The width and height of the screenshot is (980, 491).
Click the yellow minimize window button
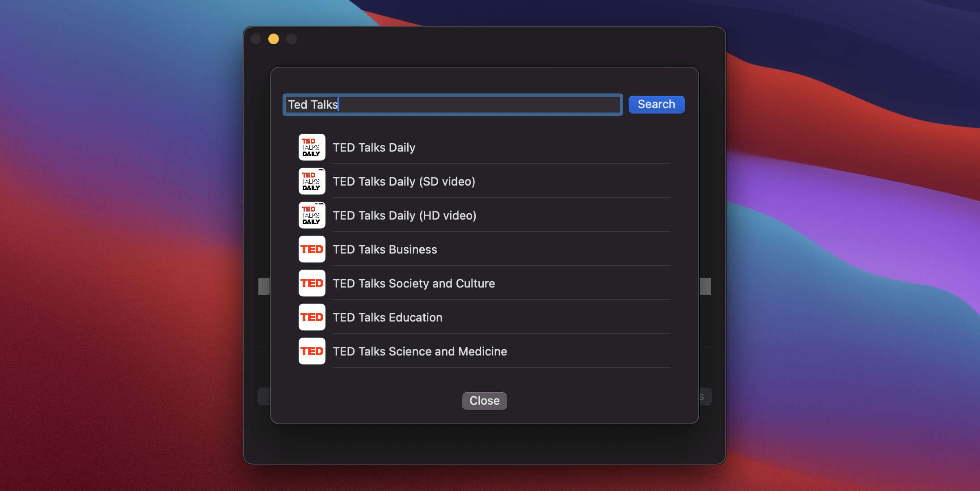[274, 38]
